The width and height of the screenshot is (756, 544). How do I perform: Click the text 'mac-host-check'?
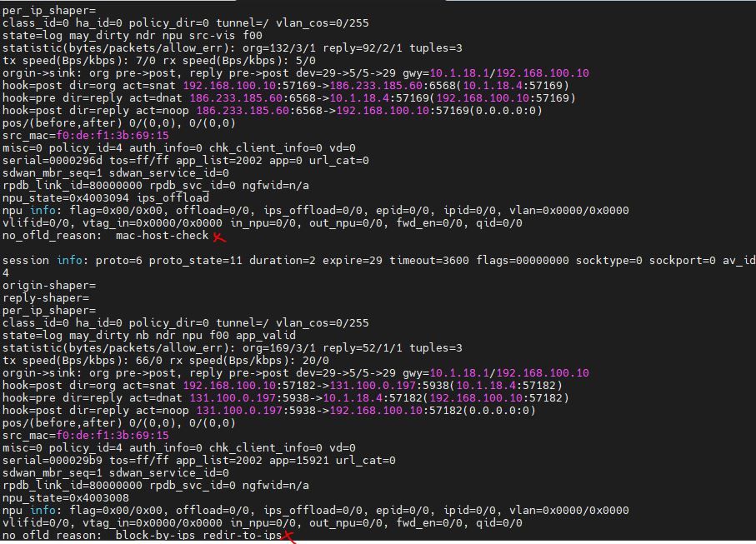click(162, 235)
